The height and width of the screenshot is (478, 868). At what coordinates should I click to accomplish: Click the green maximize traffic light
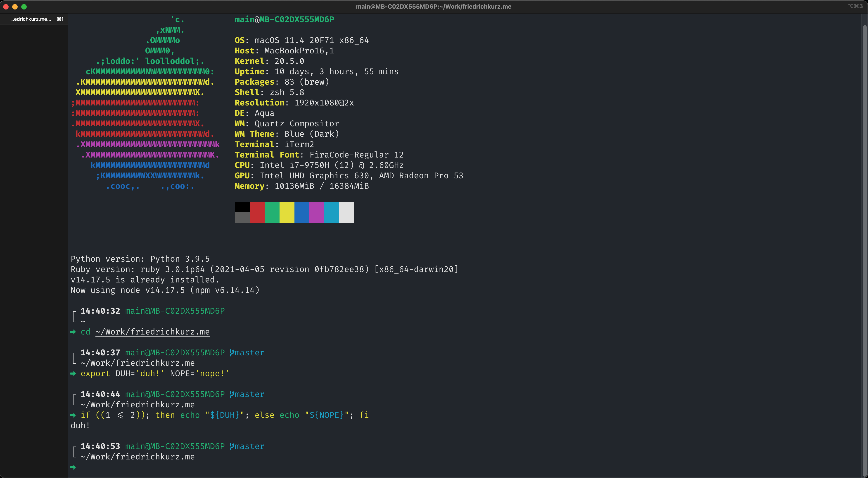coord(24,6)
